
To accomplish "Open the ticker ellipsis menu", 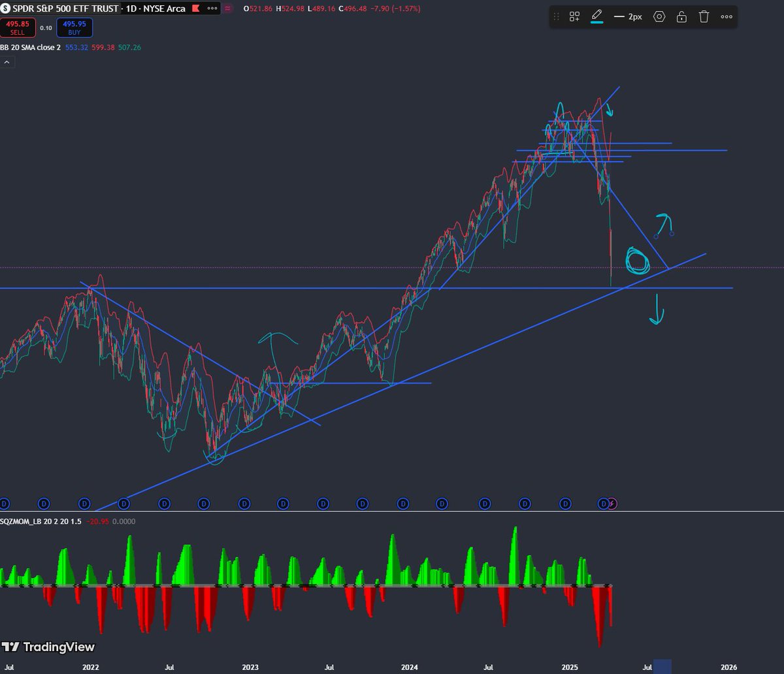I will point(211,8).
